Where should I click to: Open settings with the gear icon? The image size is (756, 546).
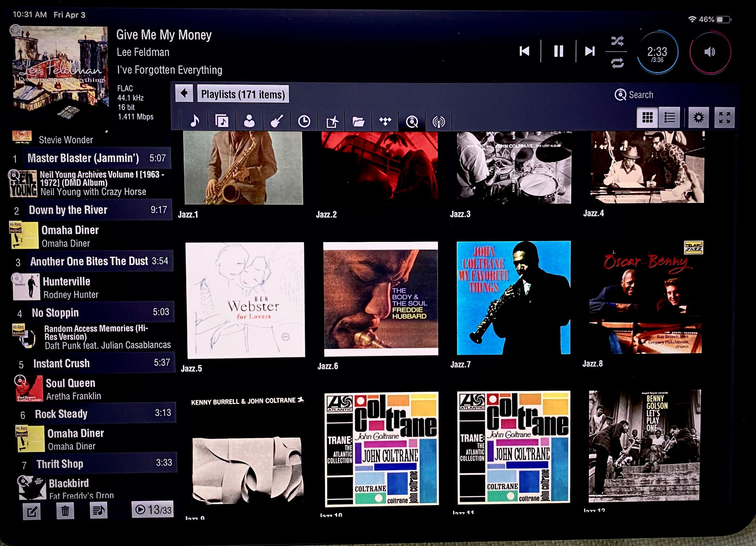(x=698, y=117)
